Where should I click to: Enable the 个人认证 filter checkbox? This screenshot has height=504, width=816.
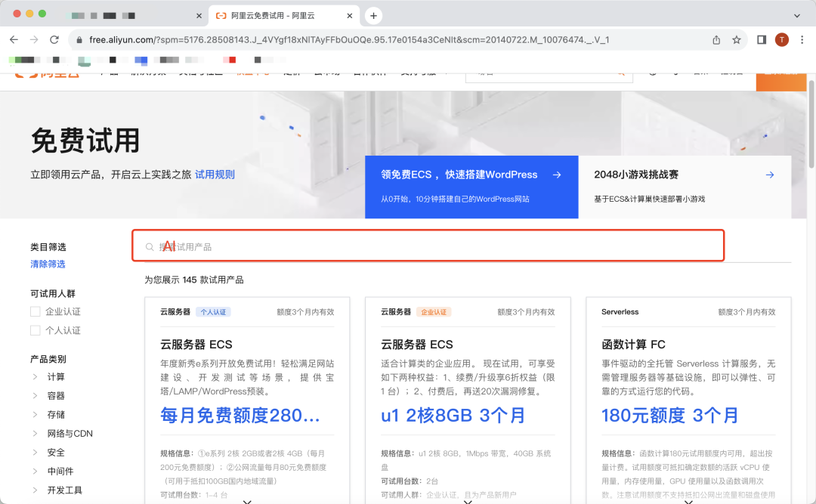click(35, 331)
